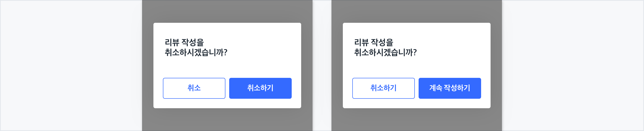Image resolution: width=644 pixels, height=131 pixels.
Task: Click the outlined 취소 button
Action: point(194,88)
